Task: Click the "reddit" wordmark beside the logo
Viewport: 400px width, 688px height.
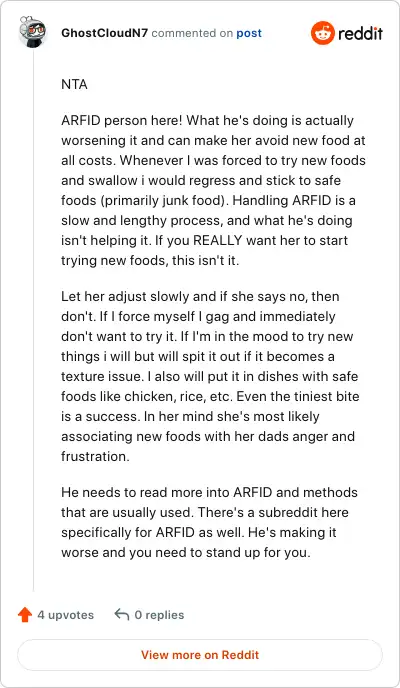Action: [361, 33]
